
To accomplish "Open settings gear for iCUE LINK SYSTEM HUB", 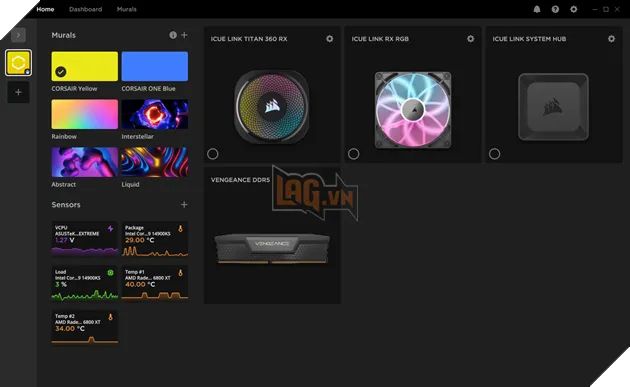I will (612, 39).
